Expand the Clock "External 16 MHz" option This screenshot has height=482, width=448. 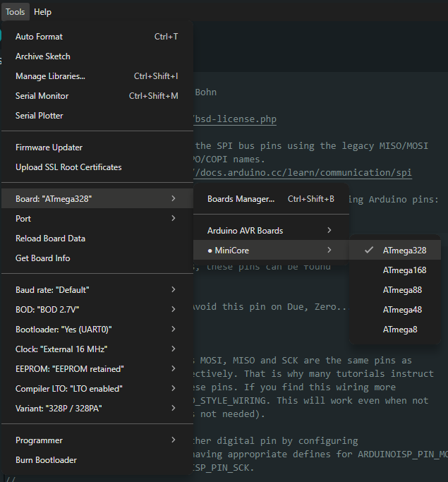tap(97, 349)
